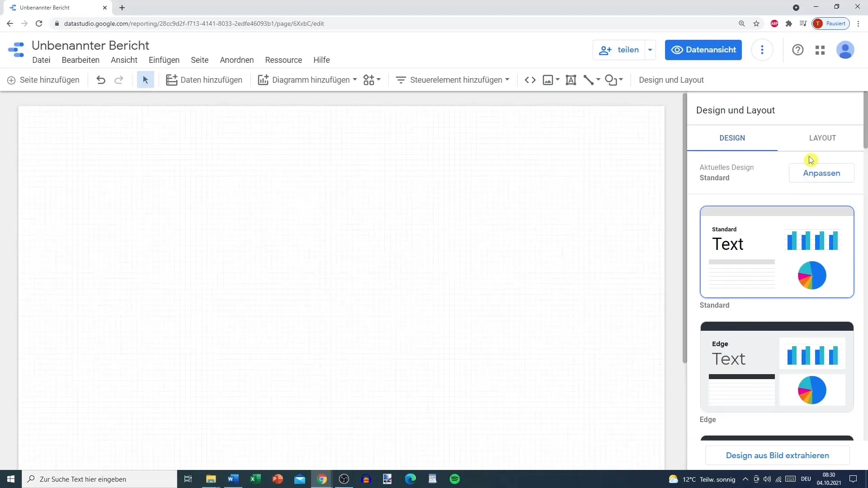The height and width of the screenshot is (488, 868).
Task: Click the report title Unbenannter Bericht
Action: click(90, 45)
